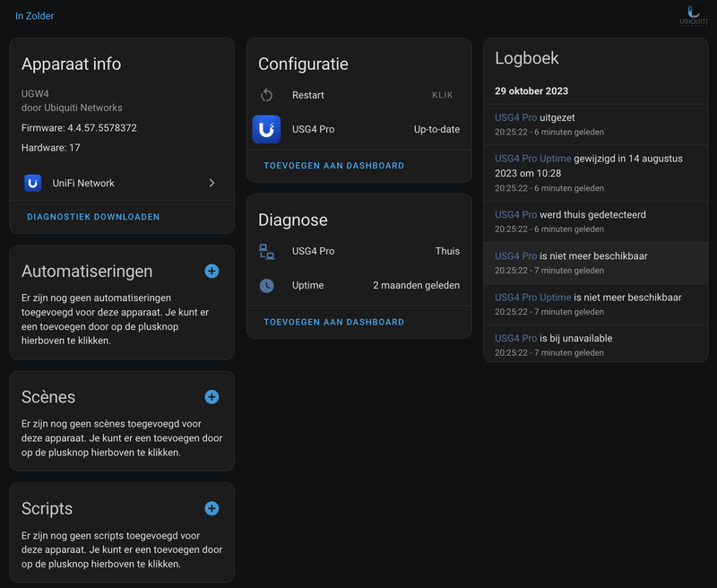Add Configuratie entities to dashboard
The height and width of the screenshot is (588, 717).
[x=333, y=166]
